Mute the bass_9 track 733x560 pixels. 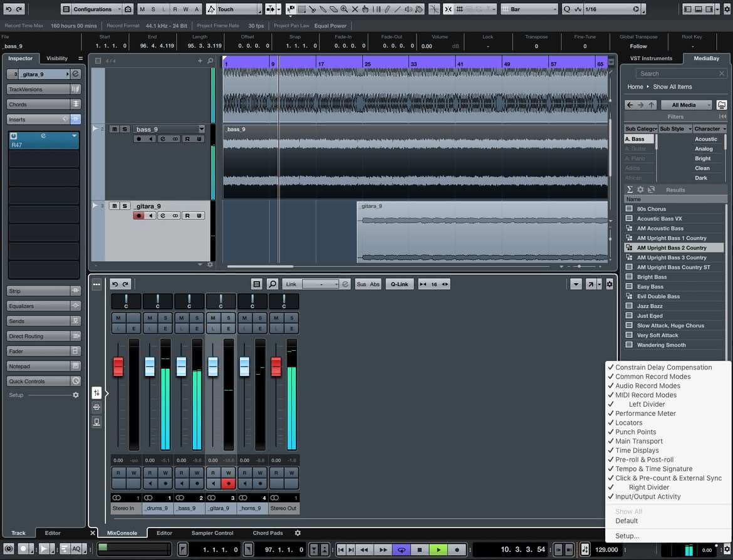click(114, 129)
